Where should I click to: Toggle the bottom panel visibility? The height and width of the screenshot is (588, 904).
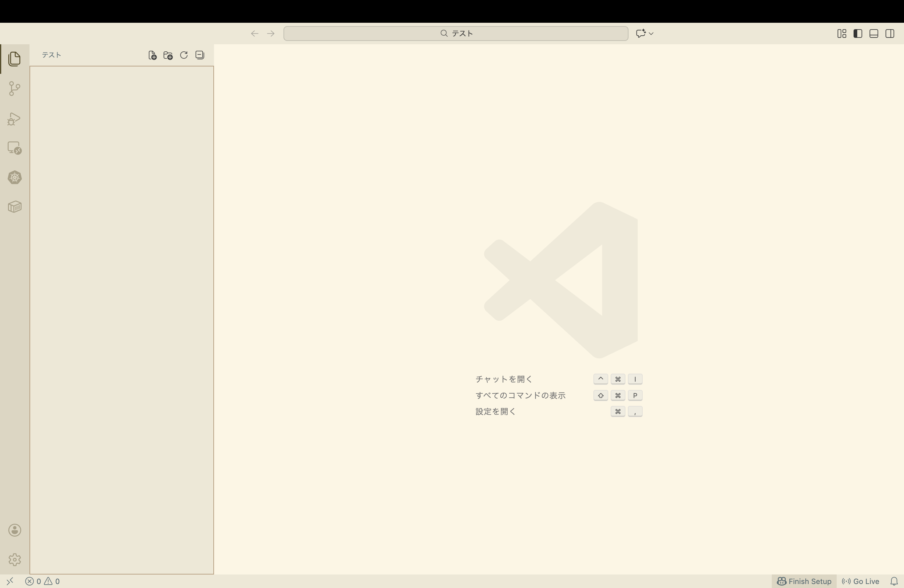pyautogui.click(x=874, y=34)
